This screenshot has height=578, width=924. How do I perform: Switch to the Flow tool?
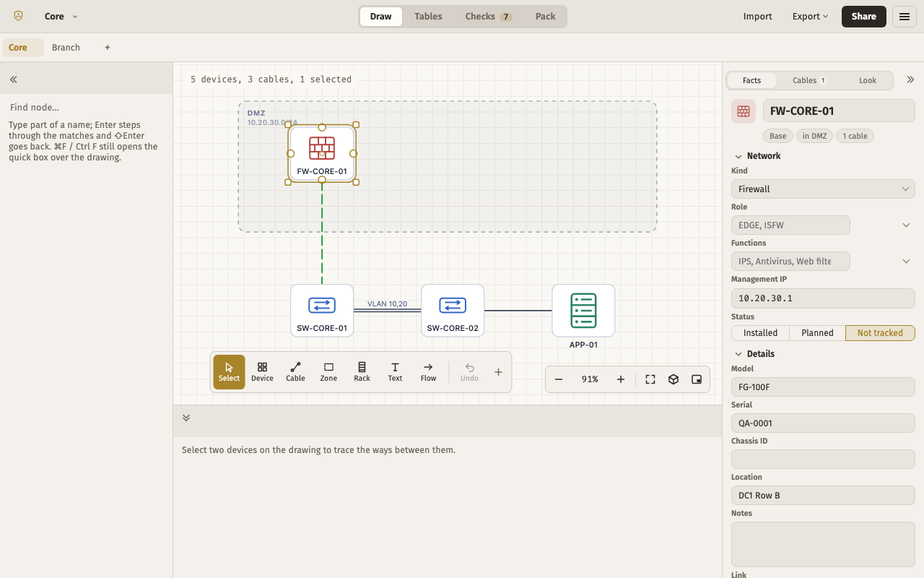[x=428, y=372]
